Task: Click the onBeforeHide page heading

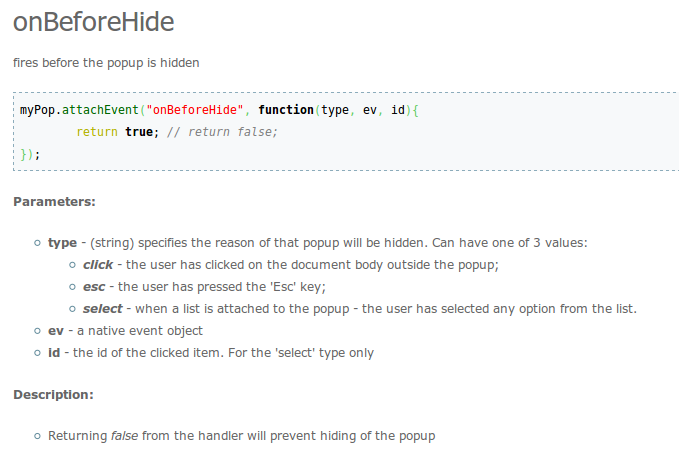Action: (x=94, y=22)
